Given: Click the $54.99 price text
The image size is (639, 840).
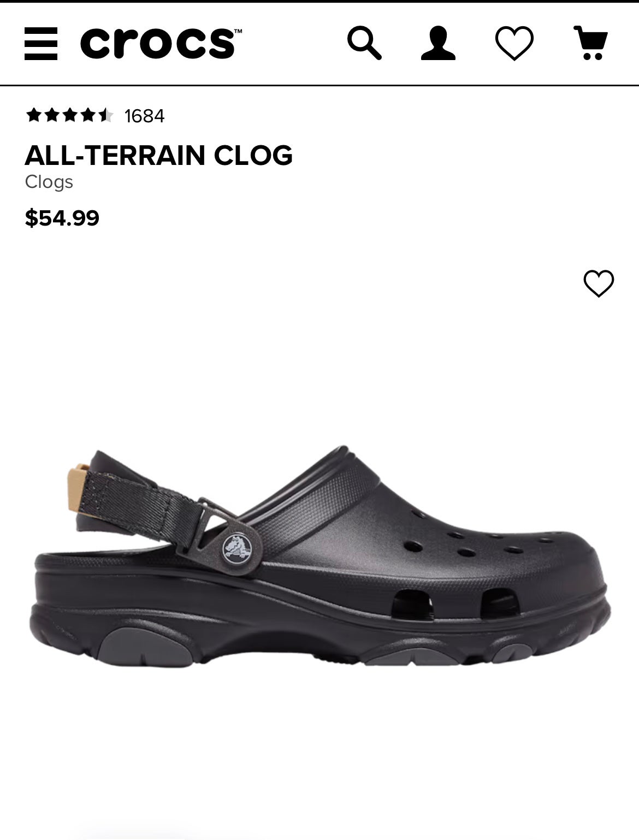Looking at the screenshot, I should [62, 218].
